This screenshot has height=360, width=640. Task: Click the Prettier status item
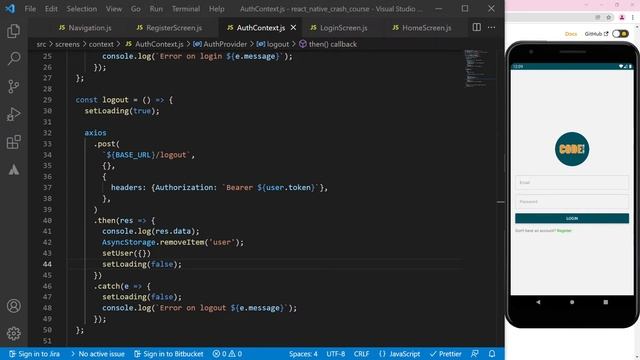tap(445, 354)
